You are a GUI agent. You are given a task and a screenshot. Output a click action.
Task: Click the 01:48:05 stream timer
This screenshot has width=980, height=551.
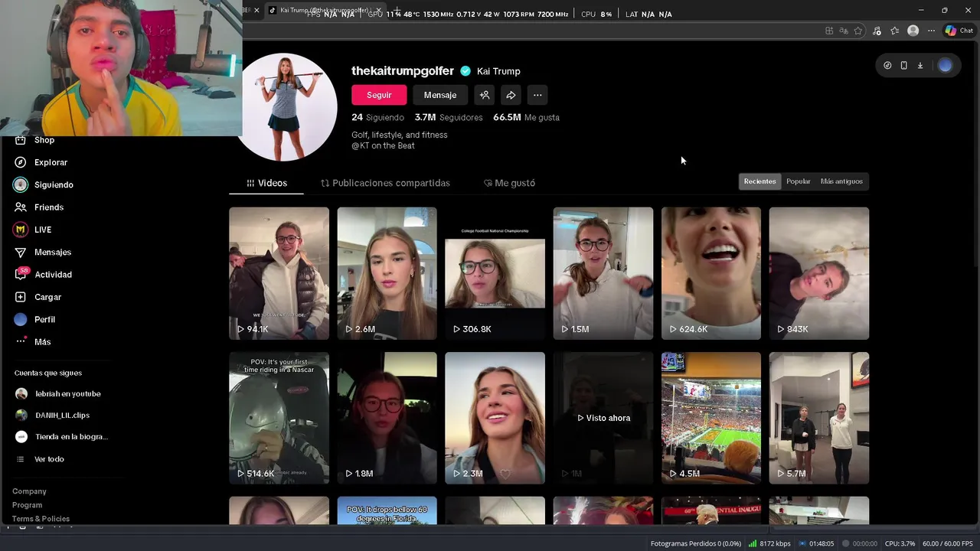pyautogui.click(x=815, y=543)
